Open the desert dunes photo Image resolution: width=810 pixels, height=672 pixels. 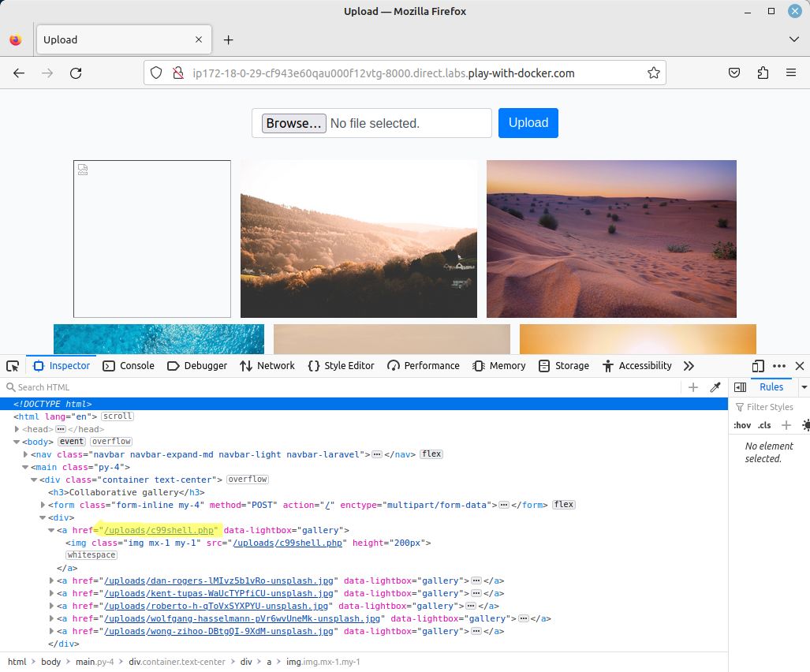[x=611, y=239]
